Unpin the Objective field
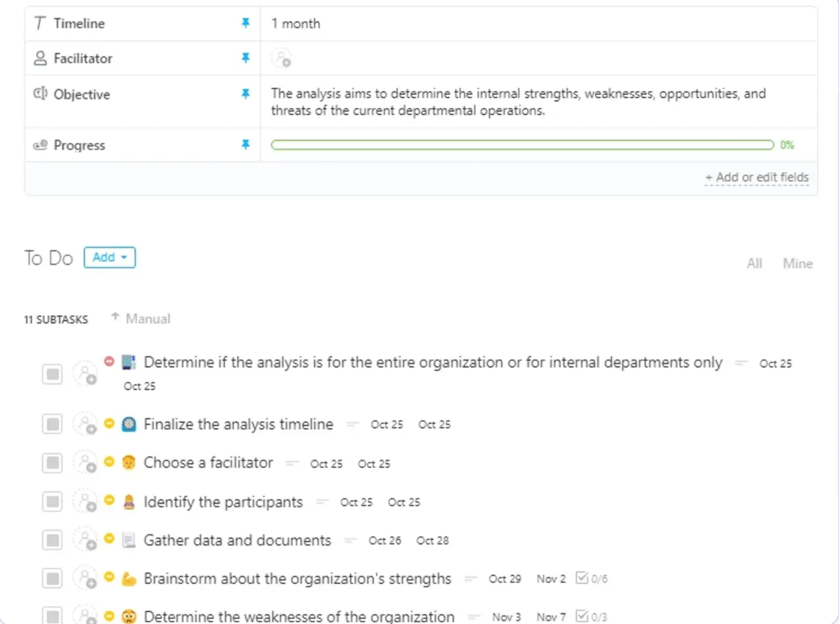 pyautogui.click(x=245, y=94)
